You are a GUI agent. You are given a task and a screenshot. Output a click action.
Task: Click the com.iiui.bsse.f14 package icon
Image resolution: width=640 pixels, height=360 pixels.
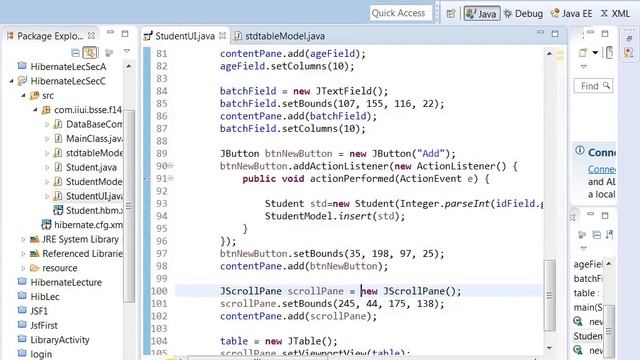pyautogui.click(x=46, y=110)
